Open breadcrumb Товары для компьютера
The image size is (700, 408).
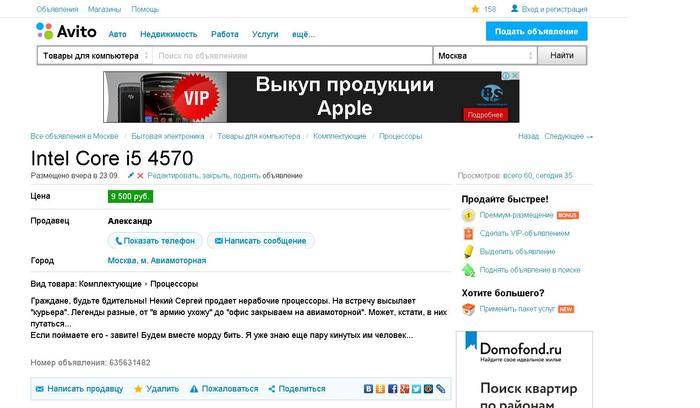coord(259,136)
